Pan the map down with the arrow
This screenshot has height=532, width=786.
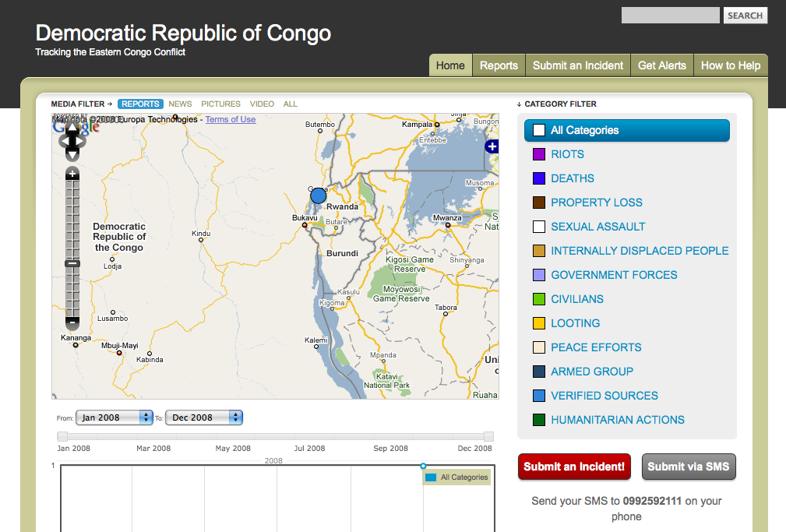pos(72,155)
